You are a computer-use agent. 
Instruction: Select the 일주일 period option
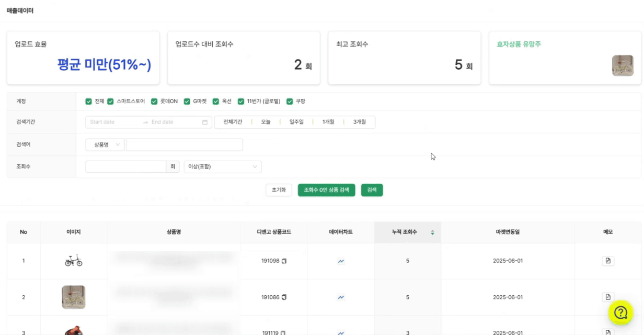point(296,122)
